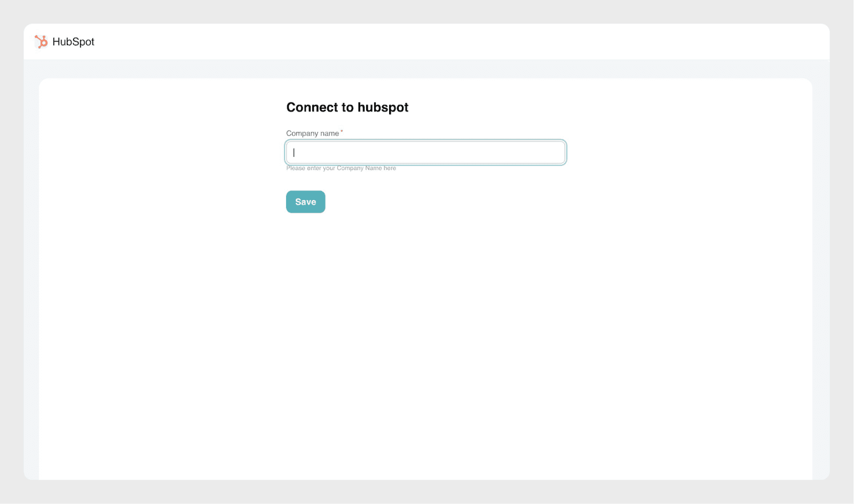854x504 pixels.
Task: Click the empty area of the top header bar
Action: tap(427, 42)
